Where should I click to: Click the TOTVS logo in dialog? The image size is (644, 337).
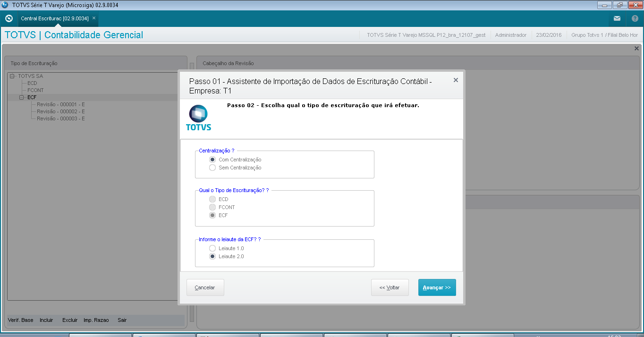198,118
